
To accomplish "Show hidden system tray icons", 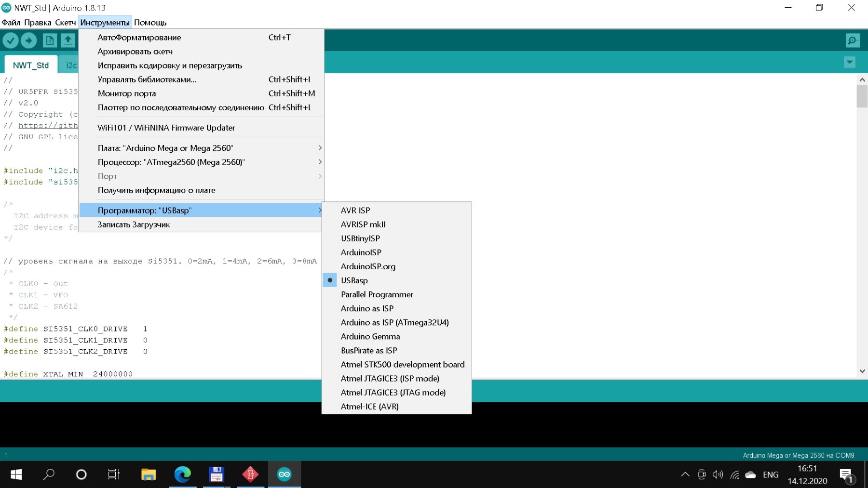I will 685,475.
